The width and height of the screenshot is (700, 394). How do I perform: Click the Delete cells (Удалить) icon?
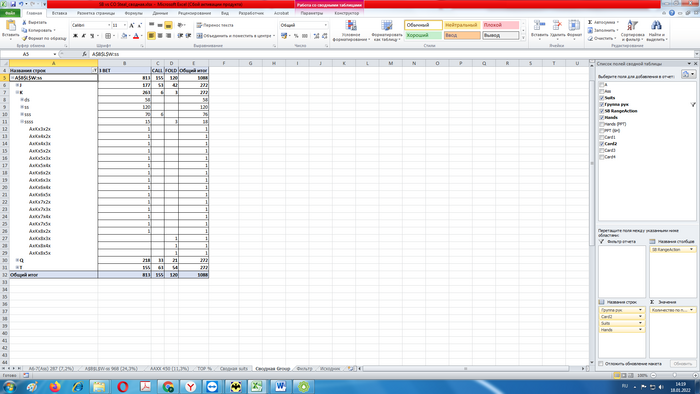click(x=557, y=26)
